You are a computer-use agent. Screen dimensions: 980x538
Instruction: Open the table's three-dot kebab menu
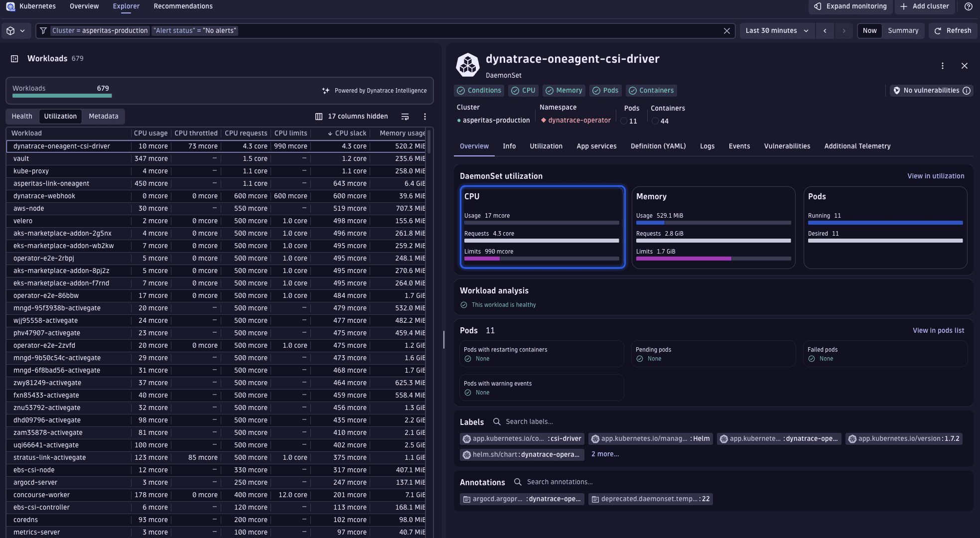[424, 116]
